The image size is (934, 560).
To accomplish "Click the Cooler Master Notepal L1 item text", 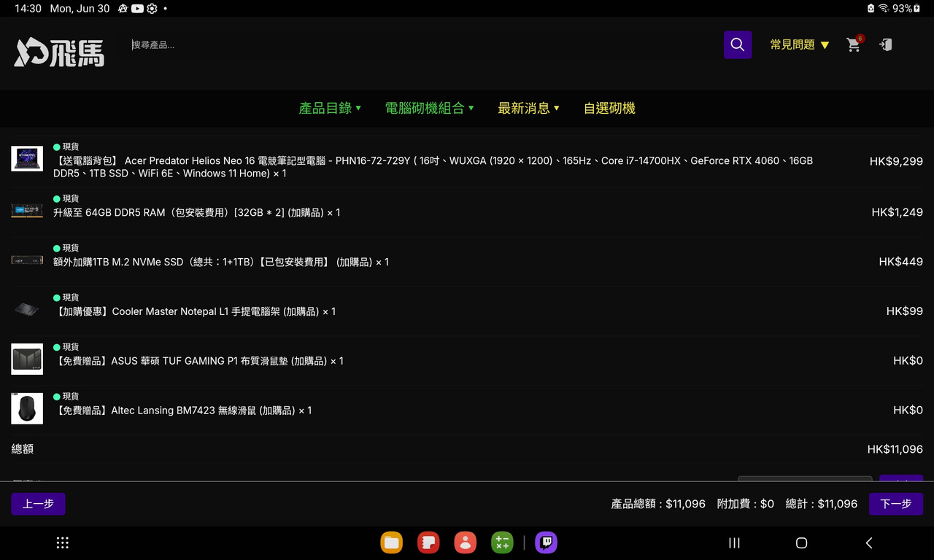I will click(x=195, y=311).
